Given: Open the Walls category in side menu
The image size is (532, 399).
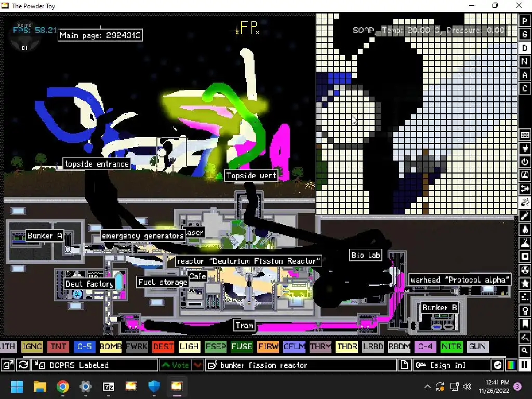Looking at the screenshot, I should (x=525, y=135).
